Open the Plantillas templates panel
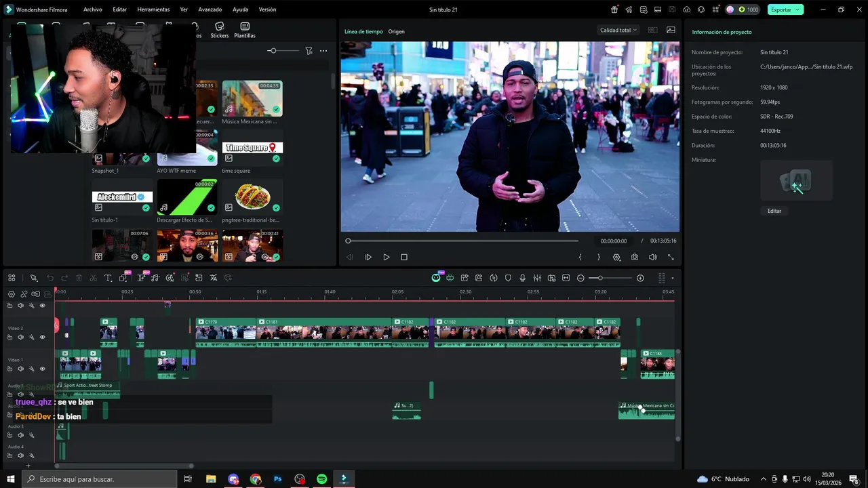This screenshot has width=868, height=488. click(x=245, y=30)
